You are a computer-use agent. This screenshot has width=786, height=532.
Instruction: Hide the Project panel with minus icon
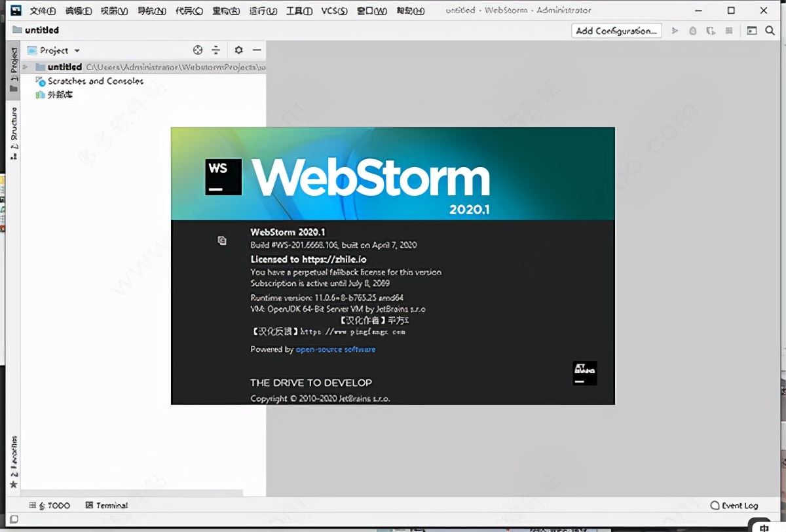coord(257,50)
